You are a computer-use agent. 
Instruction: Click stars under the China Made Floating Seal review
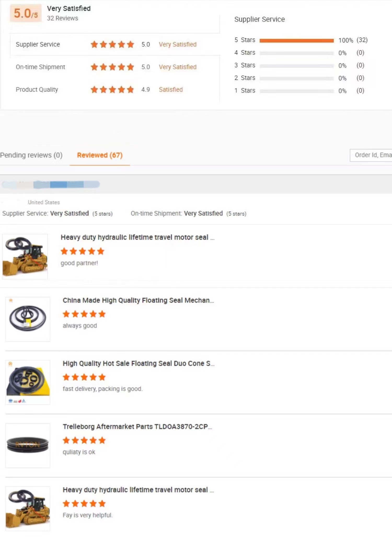(84, 314)
